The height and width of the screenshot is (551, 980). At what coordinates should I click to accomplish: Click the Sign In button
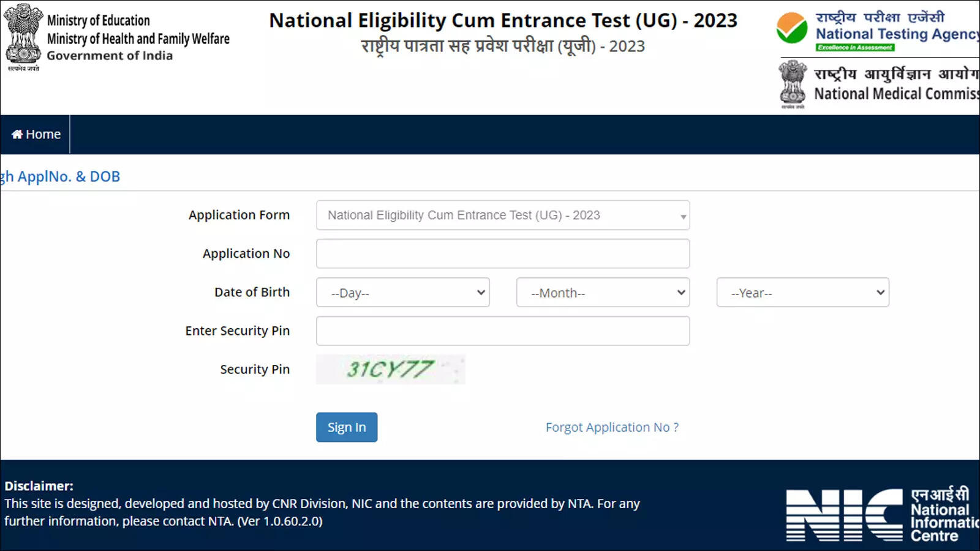347,427
